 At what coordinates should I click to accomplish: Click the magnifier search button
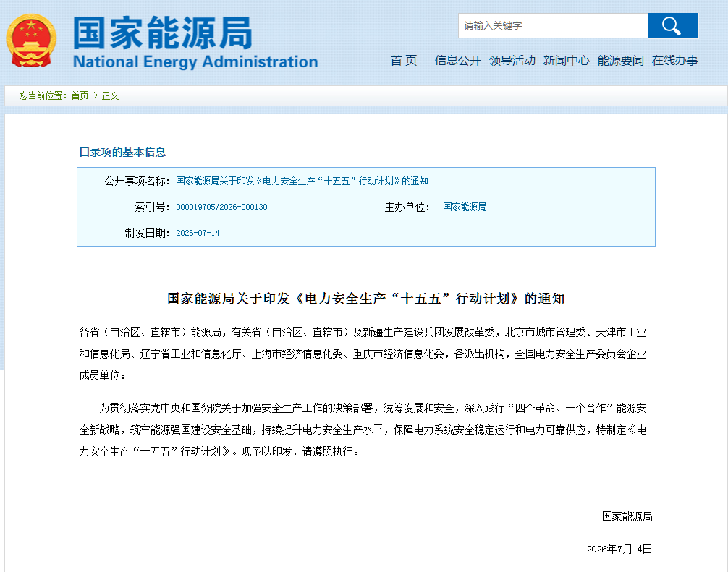click(673, 25)
